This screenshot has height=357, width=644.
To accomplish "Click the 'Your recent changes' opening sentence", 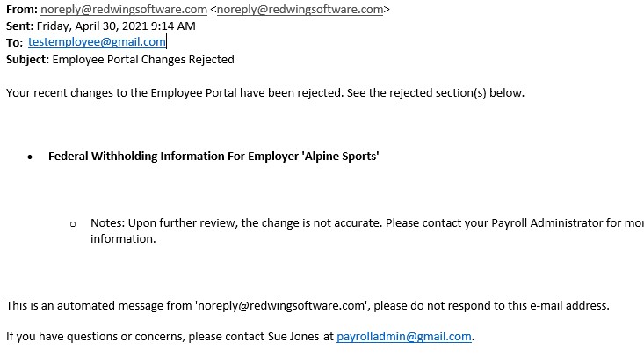I will tap(265, 93).
